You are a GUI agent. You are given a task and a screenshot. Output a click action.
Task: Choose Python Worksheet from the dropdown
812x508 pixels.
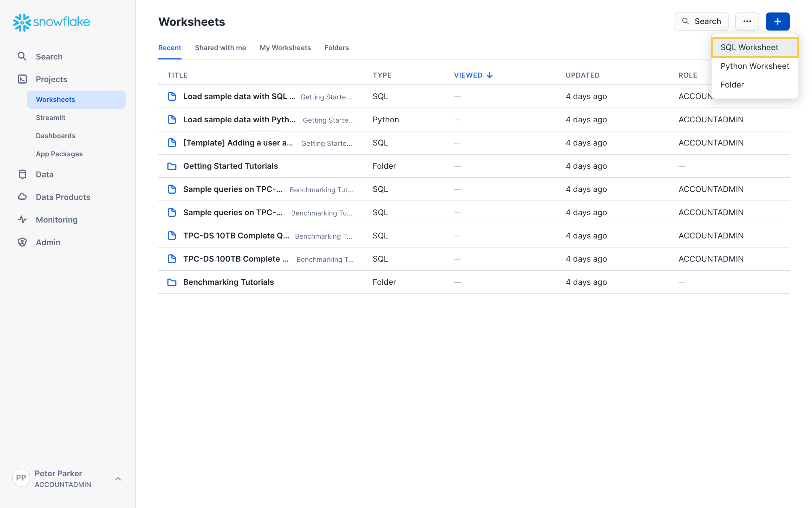[x=754, y=66]
